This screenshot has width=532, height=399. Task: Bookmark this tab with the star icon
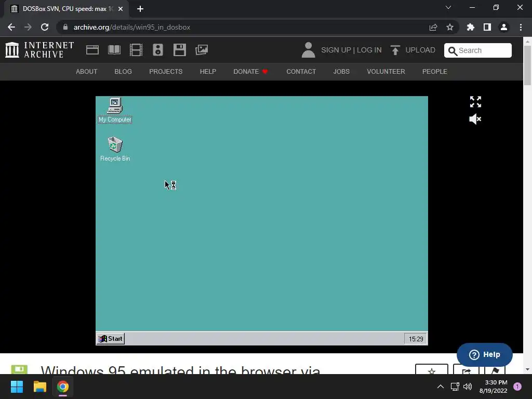click(x=450, y=27)
